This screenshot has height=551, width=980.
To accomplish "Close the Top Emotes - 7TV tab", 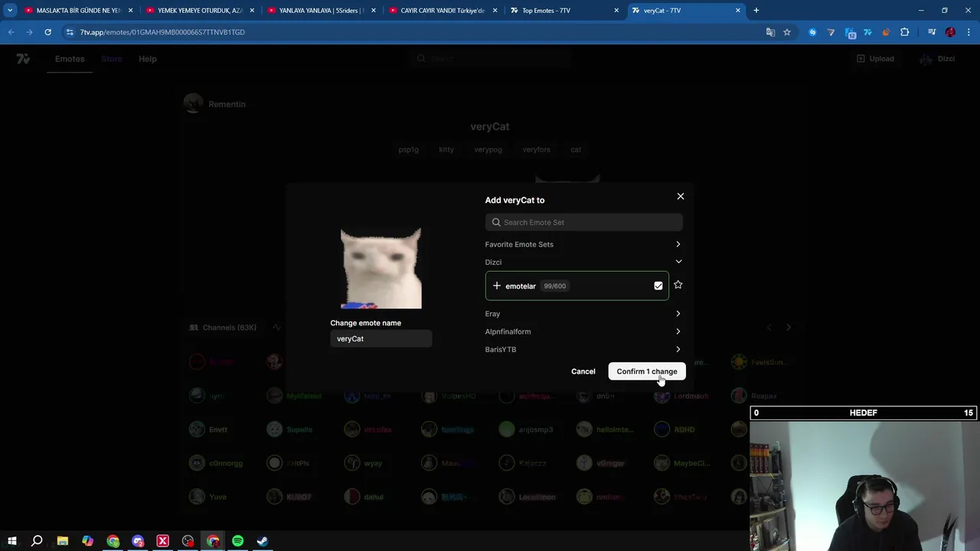I will [616, 11].
